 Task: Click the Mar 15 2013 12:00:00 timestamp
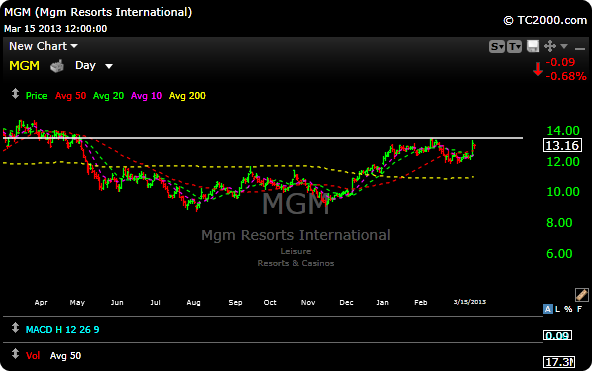click(x=56, y=29)
